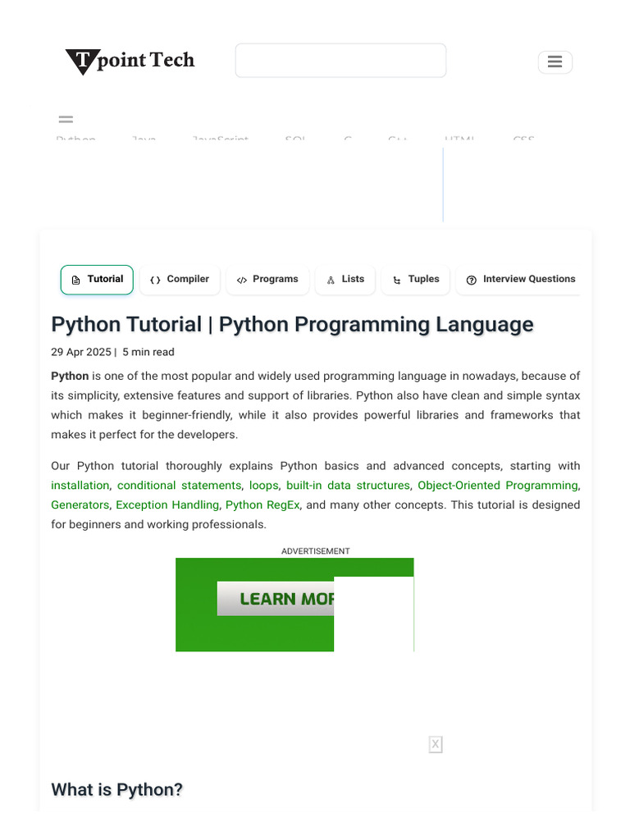Visit Object-Oriented Programming link
This screenshot has height=840, width=630.
(498, 486)
